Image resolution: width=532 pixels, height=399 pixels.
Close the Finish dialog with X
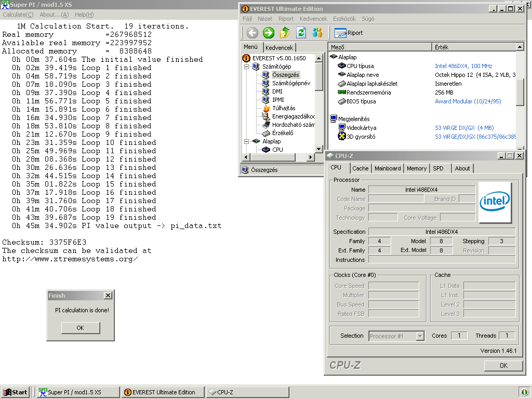(x=108, y=296)
